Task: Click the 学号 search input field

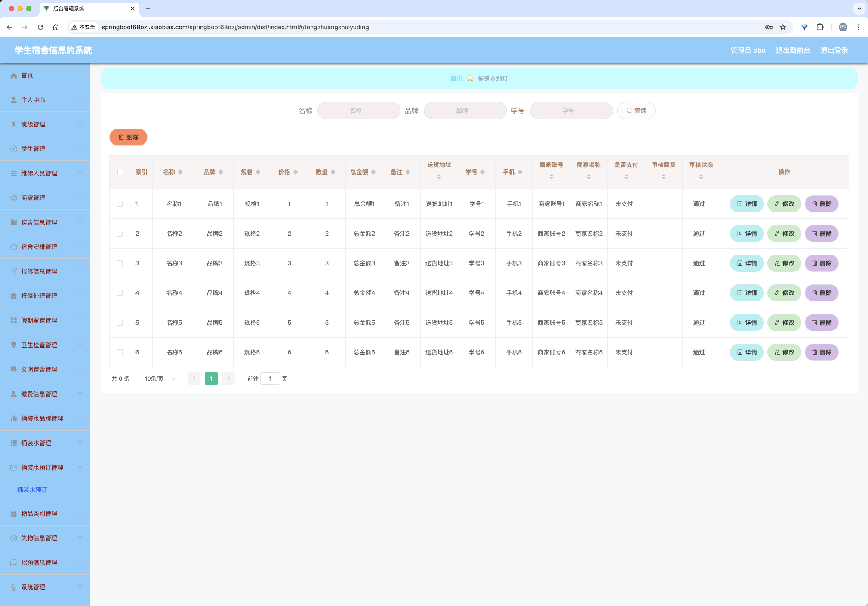Action: pyautogui.click(x=571, y=111)
